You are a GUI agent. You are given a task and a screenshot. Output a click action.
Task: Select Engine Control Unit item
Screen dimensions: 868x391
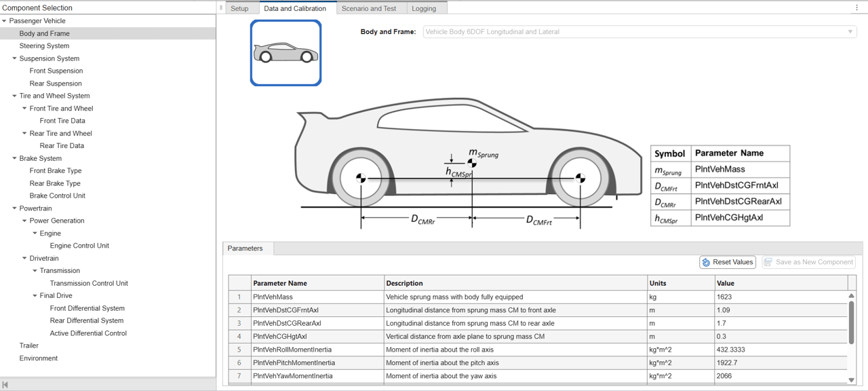point(79,246)
